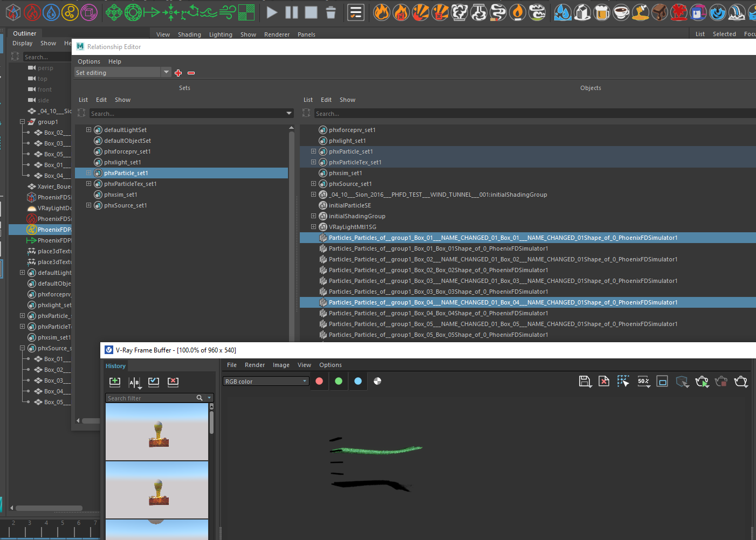
Task: Collapse group1 in the Outliner
Action: 23,122
